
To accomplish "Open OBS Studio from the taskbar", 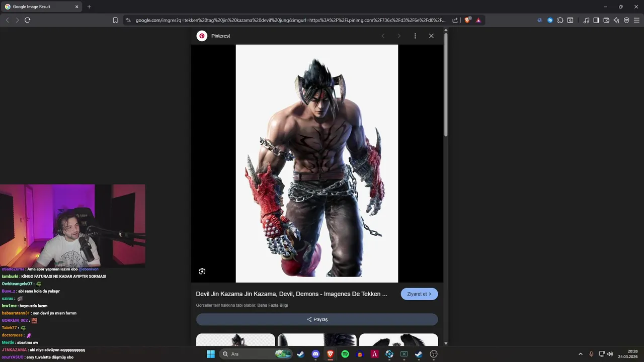I will [434, 354].
